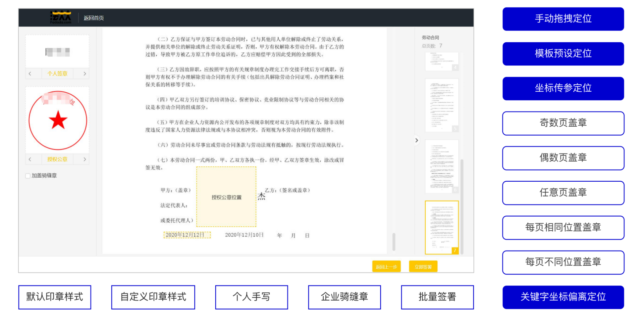Click the 授权公章 label
The height and width of the screenshot is (316, 644).
pyautogui.click(x=57, y=159)
